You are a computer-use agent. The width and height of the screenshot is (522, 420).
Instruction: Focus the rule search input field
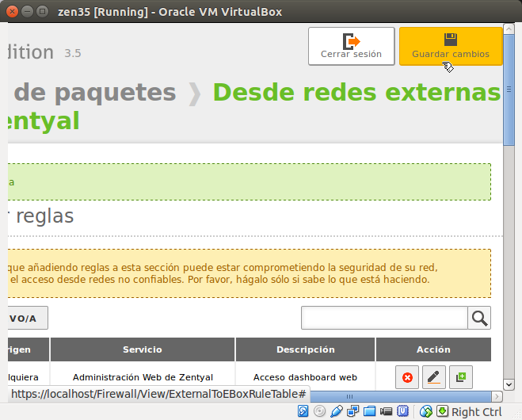pos(384,318)
